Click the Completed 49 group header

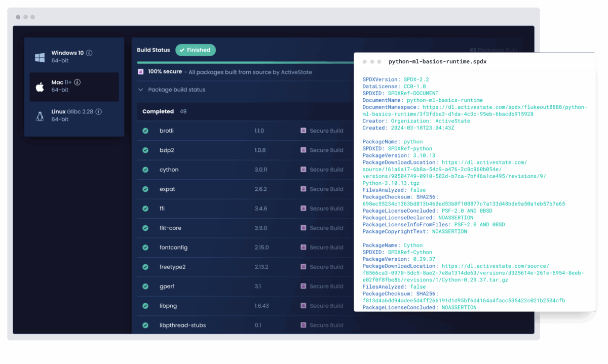point(158,111)
